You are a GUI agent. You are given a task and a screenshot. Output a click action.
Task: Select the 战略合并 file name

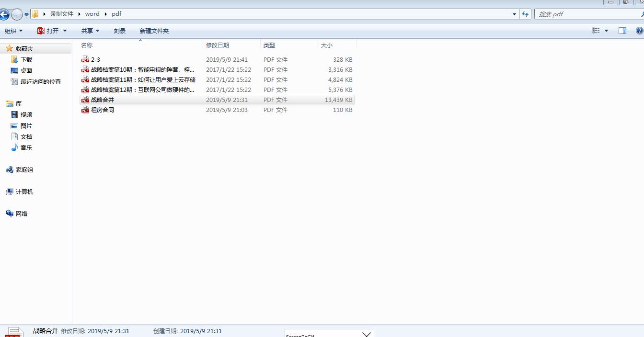(103, 100)
